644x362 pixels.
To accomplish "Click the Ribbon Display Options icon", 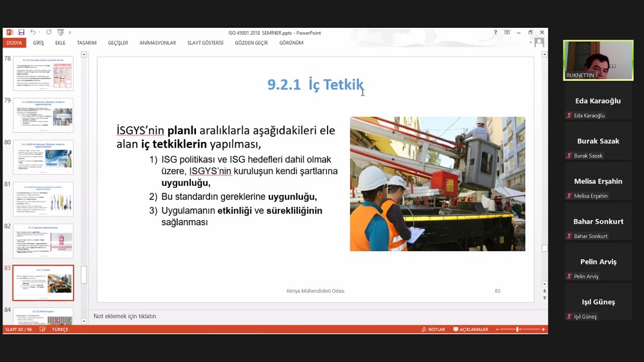I will coord(507,32).
